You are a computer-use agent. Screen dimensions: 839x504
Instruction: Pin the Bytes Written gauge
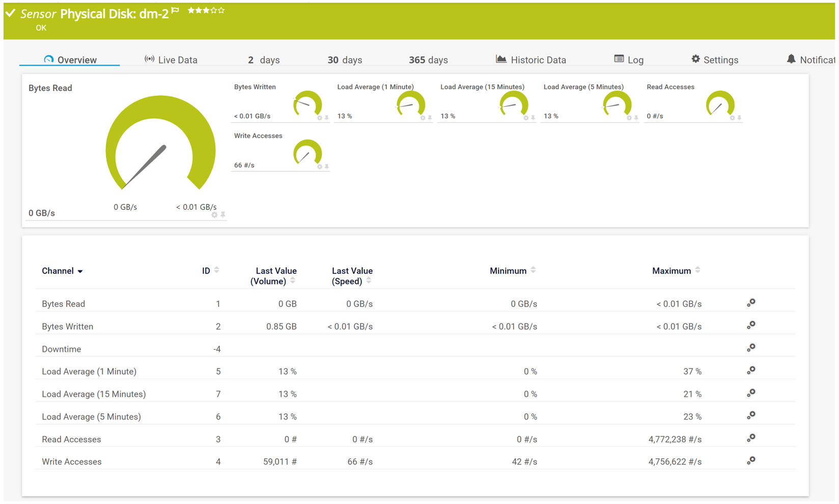coord(327,118)
